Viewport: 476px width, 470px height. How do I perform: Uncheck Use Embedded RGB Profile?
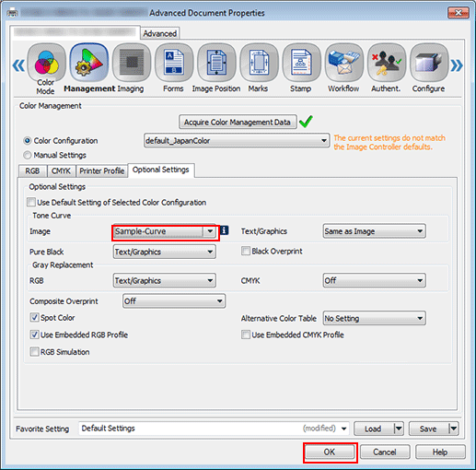[x=34, y=335]
